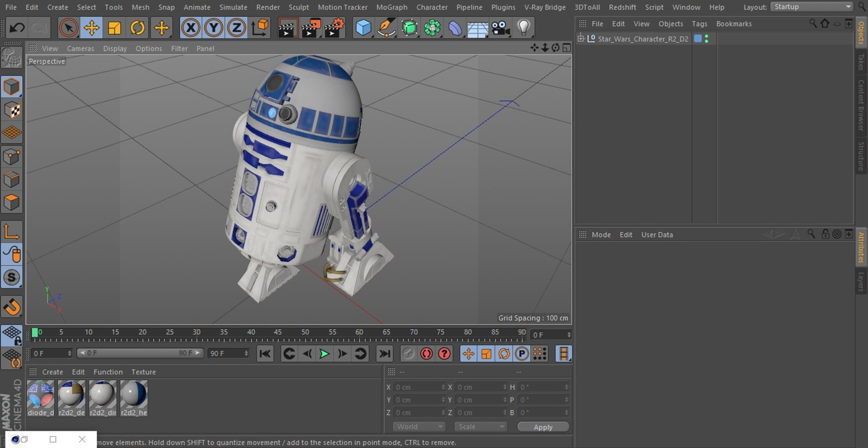Toggle the Coordinate System world/object button
Image resolution: width=868 pixels, height=448 pixels.
(260, 28)
